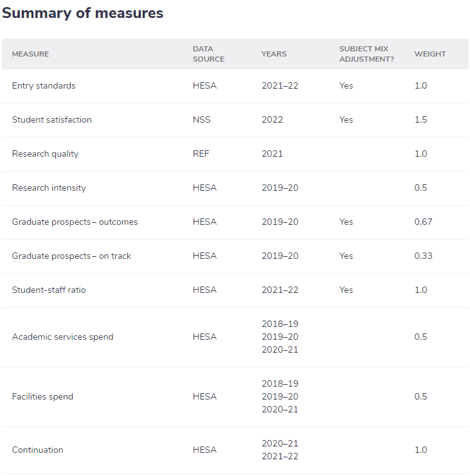Click the YEARS column header
Image resolution: width=470 pixels, height=476 pixels.
point(274,54)
